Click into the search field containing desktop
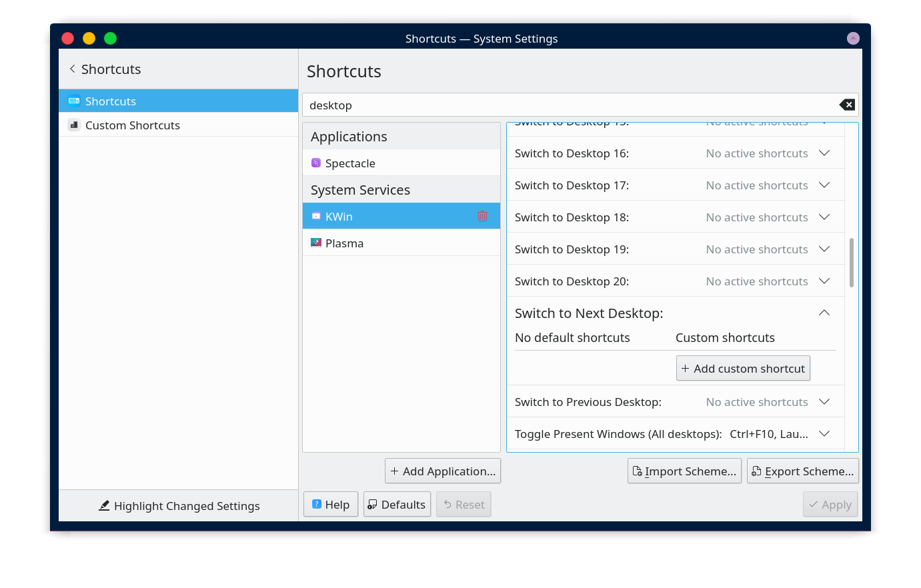This screenshot has width=921, height=588. [x=567, y=105]
